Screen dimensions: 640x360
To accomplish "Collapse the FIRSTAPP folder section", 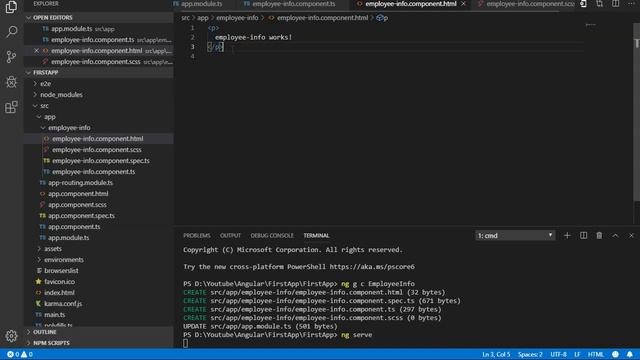I will coord(99,72).
